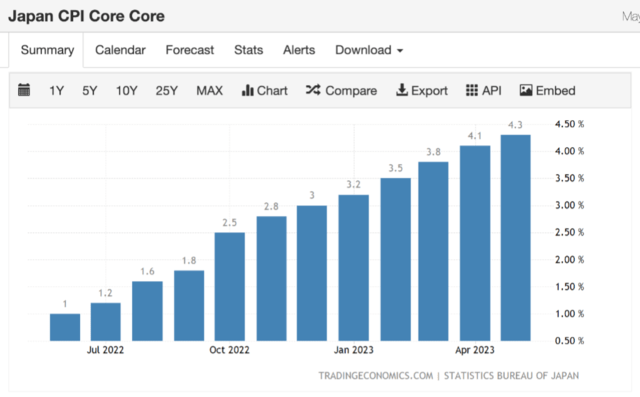Click the Embed label in the toolbar

pos(556,91)
